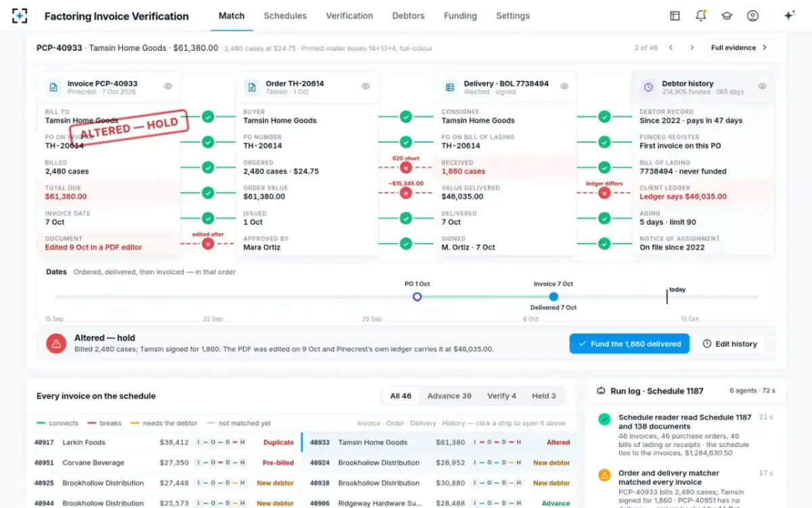Viewport: 812px width, 508px height.
Task: Click Fund the 1,860 delivered button
Action: point(629,343)
